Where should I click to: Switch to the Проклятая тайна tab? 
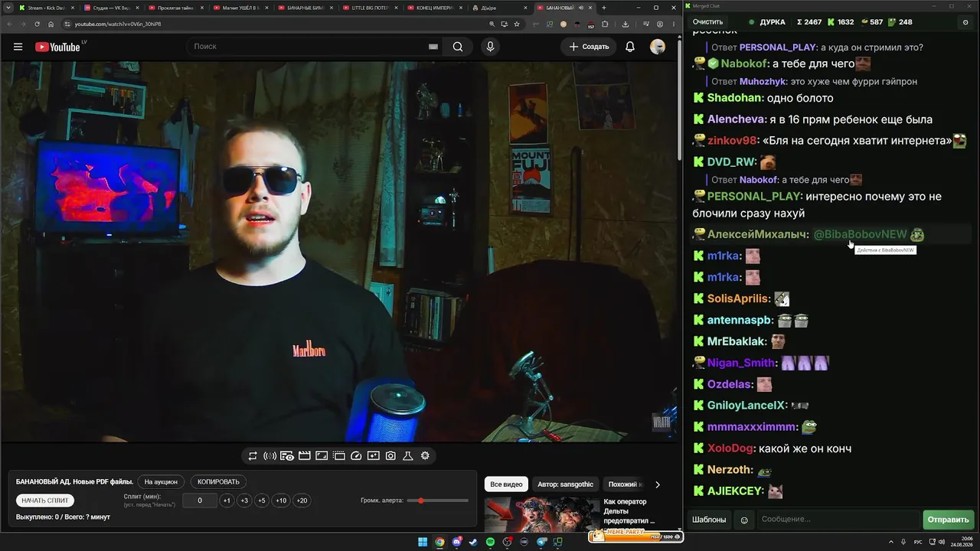click(x=176, y=8)
